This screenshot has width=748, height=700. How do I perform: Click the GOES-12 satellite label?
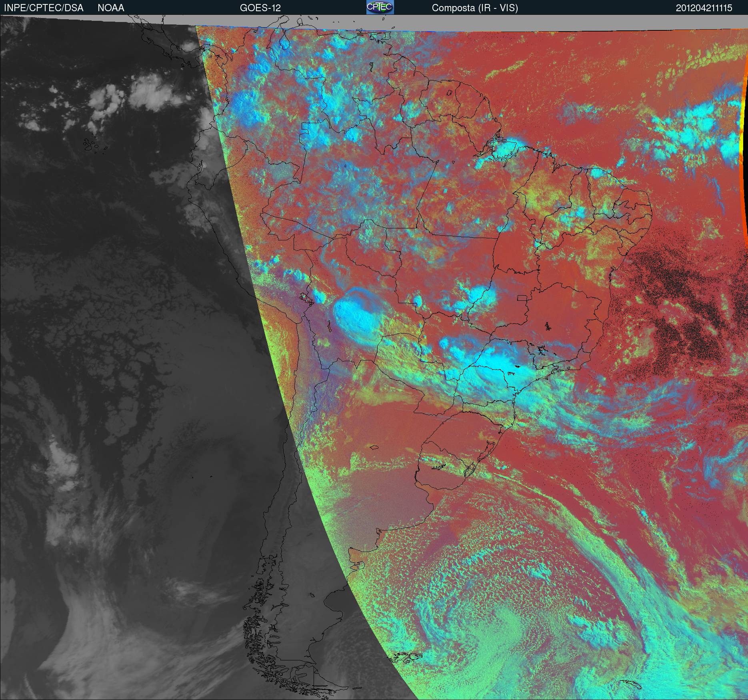[260, 8]
